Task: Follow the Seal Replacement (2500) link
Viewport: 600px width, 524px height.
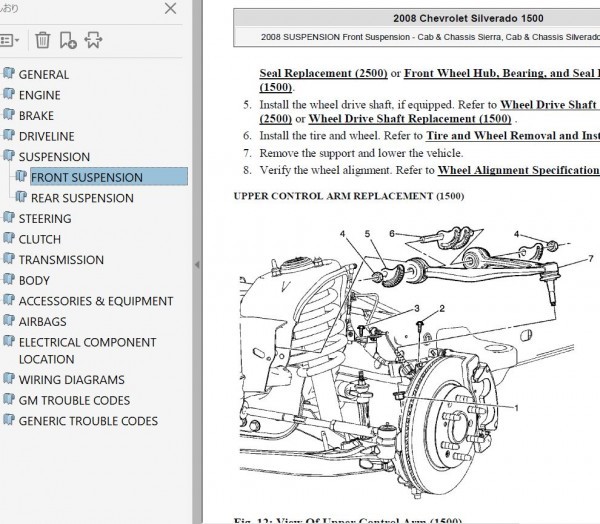Action: pos(323,73)
